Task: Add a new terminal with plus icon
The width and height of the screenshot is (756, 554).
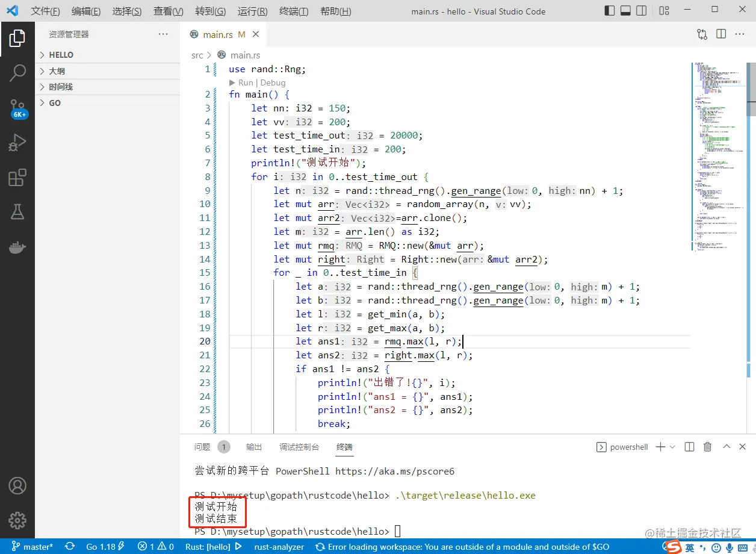Action: (660, 447)
